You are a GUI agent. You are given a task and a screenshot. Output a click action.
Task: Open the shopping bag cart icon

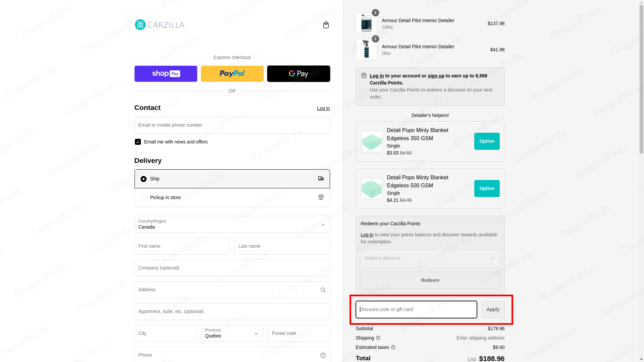(x=326, y=25)
